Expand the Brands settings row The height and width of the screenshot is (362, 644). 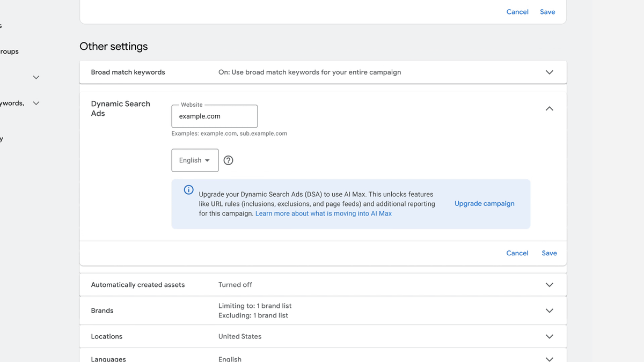click(x=549, y=311)
